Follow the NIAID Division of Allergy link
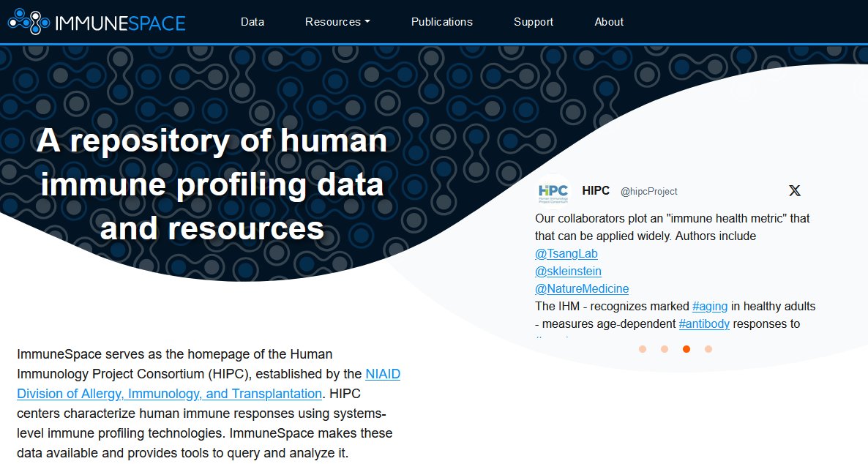The height and width of the screenshot is (464, 868). tap(209, 383)
